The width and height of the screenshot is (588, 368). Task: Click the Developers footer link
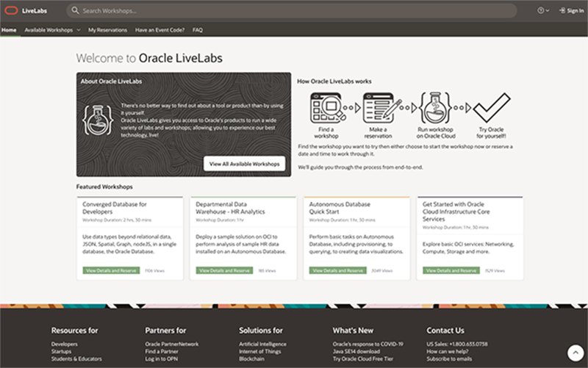click(65, 344)
